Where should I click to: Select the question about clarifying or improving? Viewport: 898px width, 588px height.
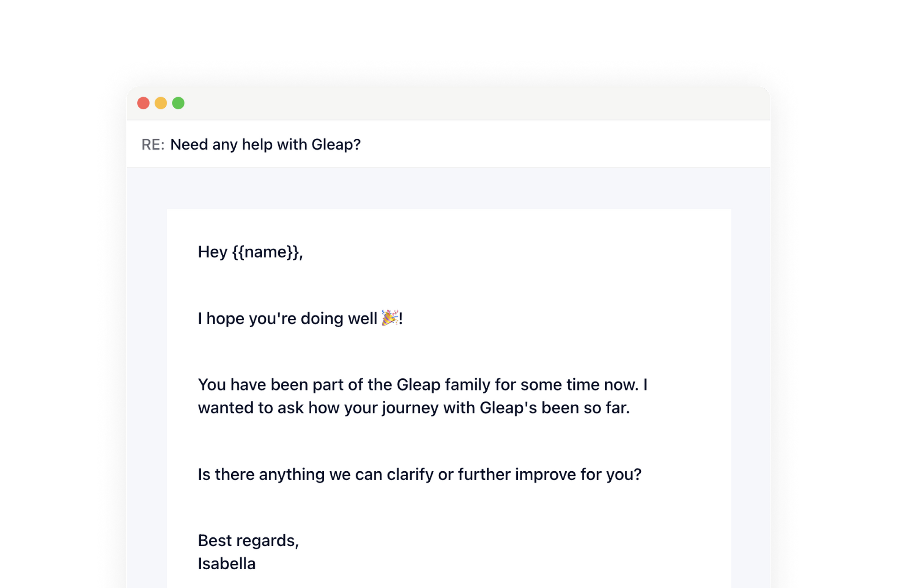420,474
